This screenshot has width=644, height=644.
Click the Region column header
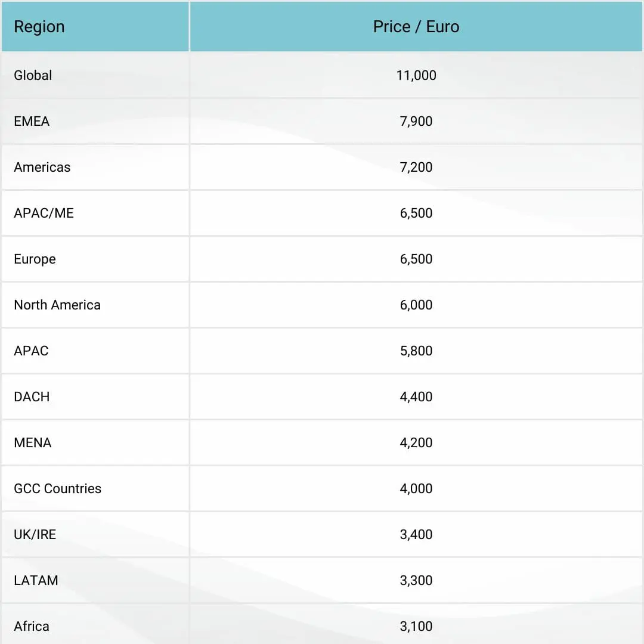pos(39,27)
